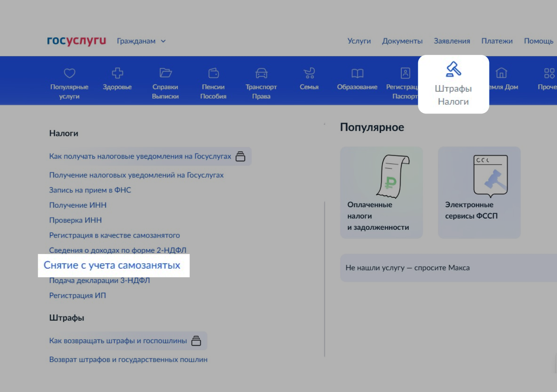This screenshot has height=392, width=557.
Task: Open the Электронные сервисы ФССП card
Action: [479, 193]
